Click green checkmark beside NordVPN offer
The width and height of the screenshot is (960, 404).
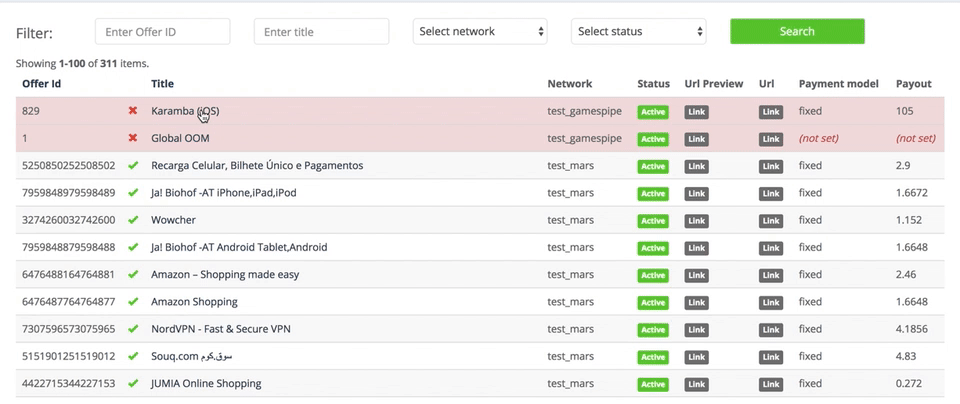coord(133,329)
